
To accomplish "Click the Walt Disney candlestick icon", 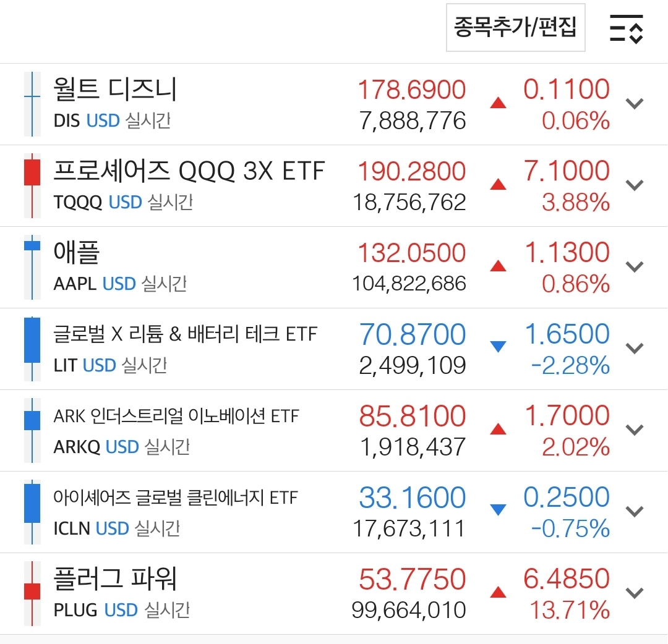I will pos(32,104).
